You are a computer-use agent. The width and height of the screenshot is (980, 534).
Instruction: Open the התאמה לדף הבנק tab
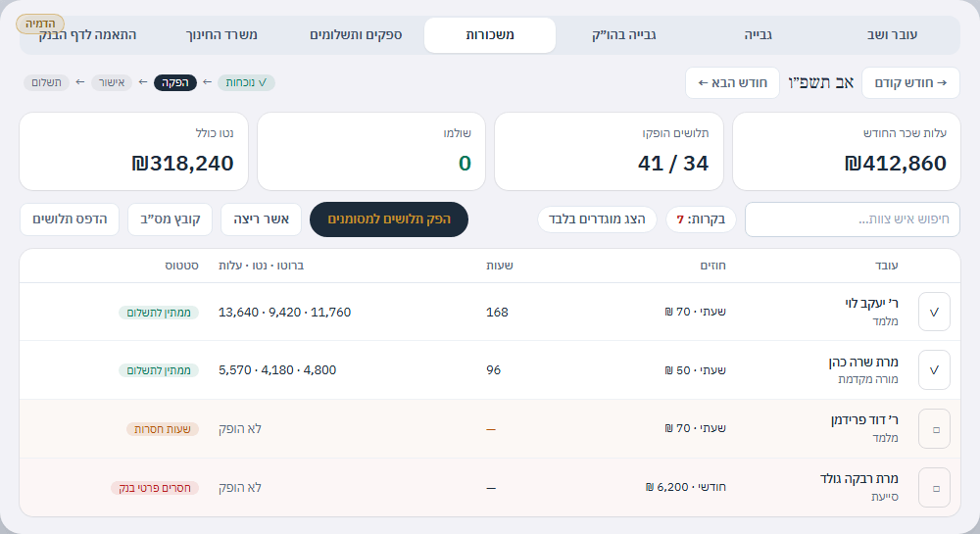(x=87, y=35)
